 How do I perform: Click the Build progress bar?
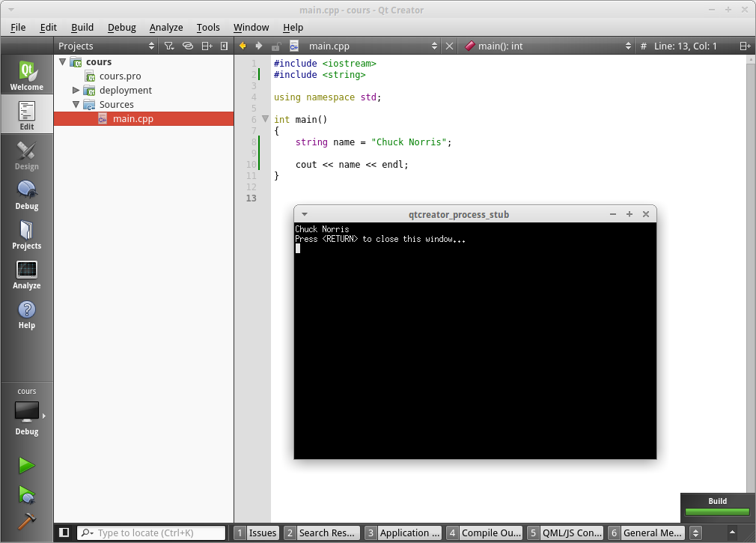pyautogui.click(x=717, y=512)
